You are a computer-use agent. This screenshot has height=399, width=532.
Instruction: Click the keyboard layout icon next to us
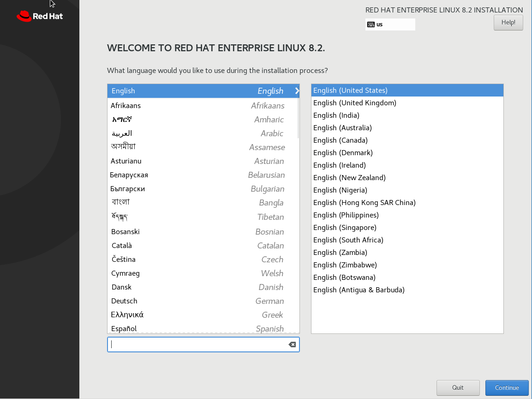(371, 24)
